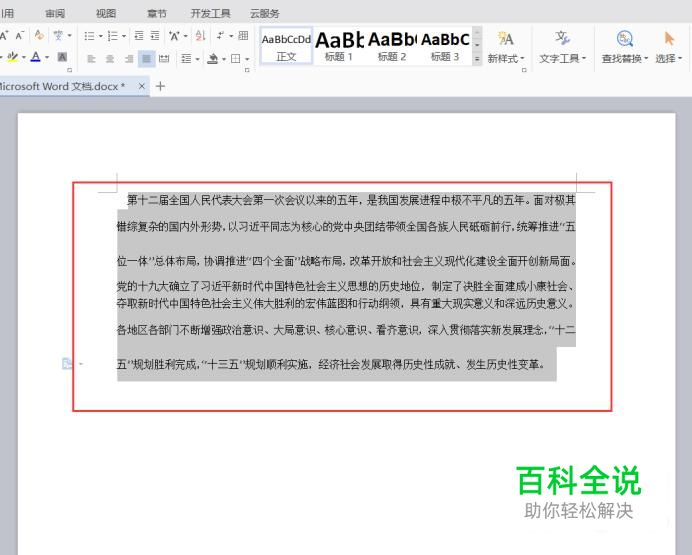The height and width of the screenshot is (555, 692).
Task: Open the 选择 select menu
Action: 669,47
